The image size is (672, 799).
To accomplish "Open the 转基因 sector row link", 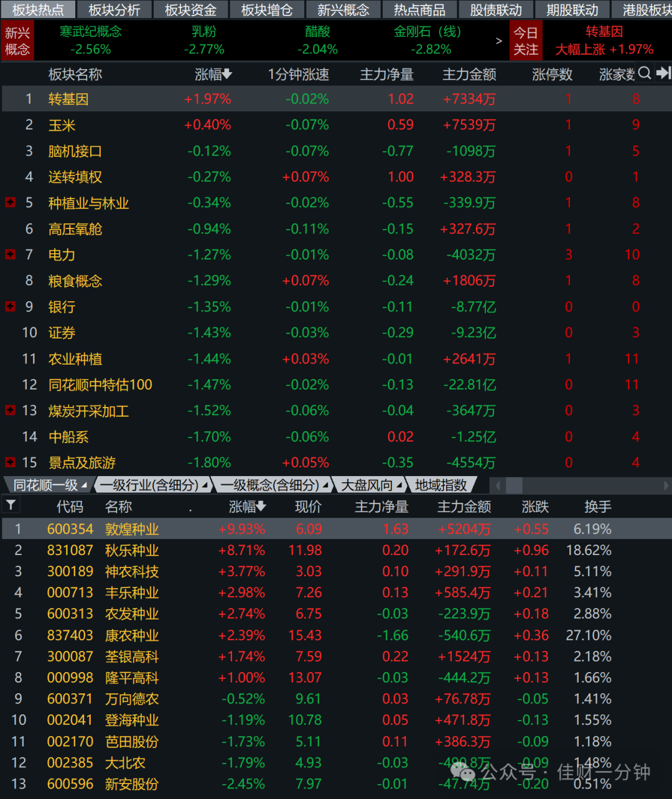I will 68,99.
